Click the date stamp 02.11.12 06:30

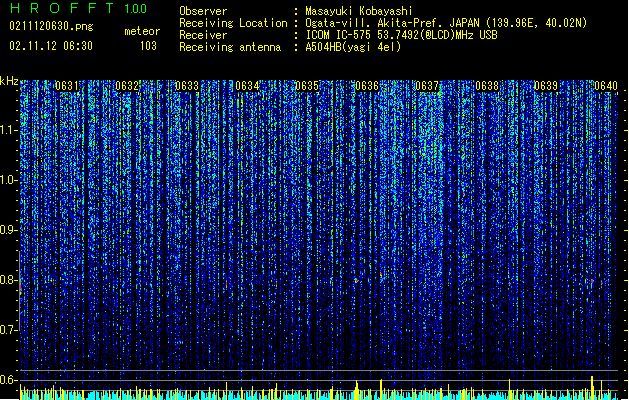coord(51,46)
